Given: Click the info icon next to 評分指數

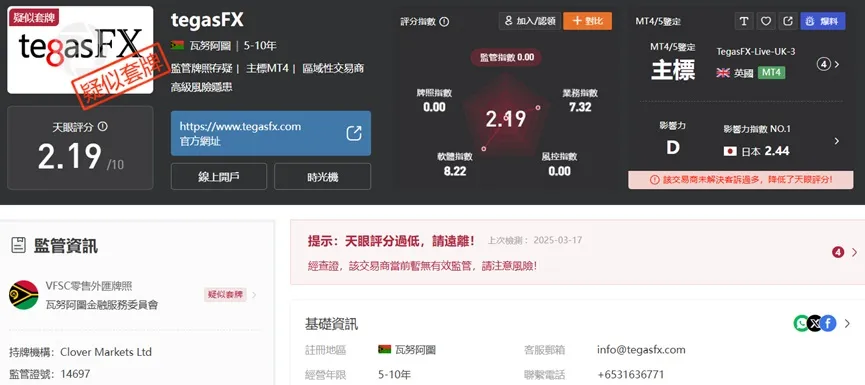Looking at the screenshot, I should point(444,22).
